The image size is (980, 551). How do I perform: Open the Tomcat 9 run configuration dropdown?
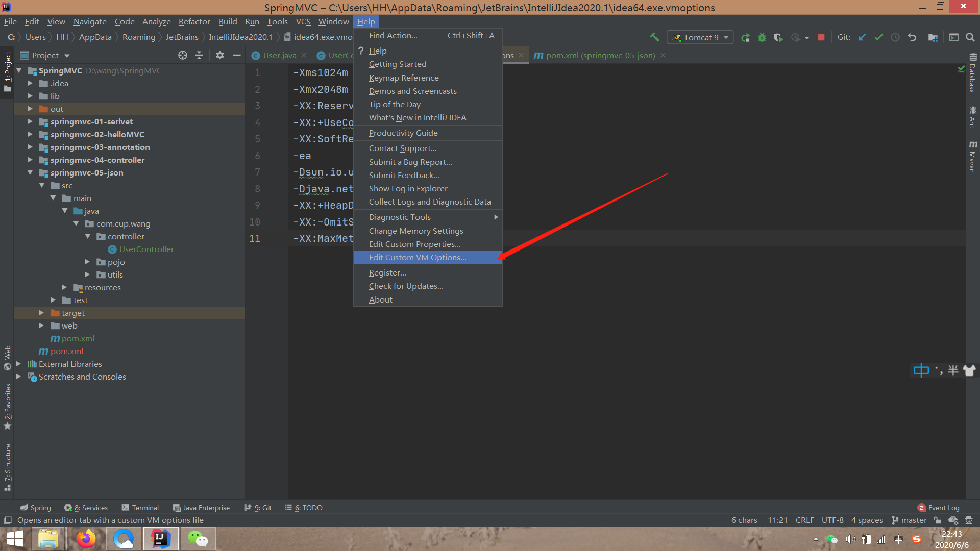pyautogui.click(x=699, y=37)
